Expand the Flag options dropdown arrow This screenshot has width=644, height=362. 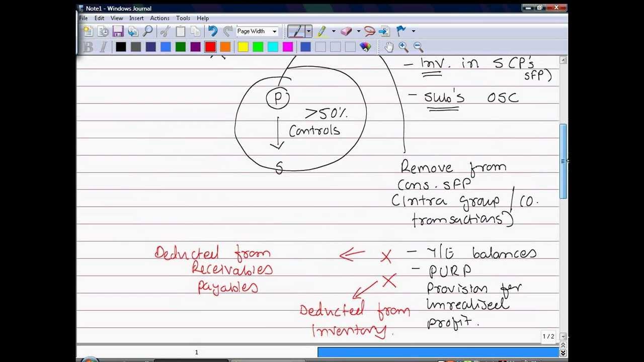click(414, 31)
